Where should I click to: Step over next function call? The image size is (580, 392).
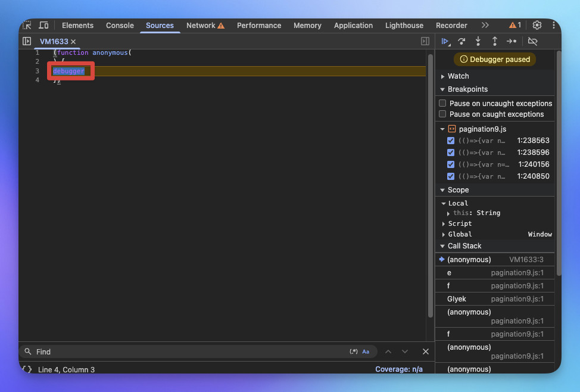pos(461,42)
